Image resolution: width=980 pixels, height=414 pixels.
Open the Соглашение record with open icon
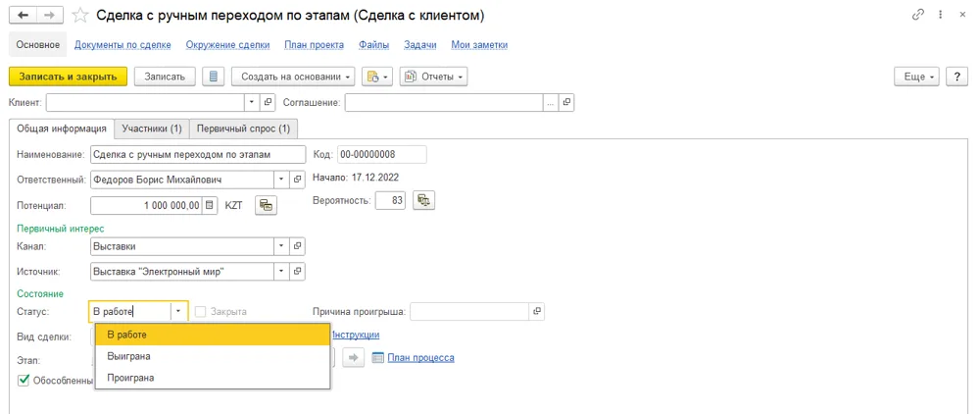(565, 102)
